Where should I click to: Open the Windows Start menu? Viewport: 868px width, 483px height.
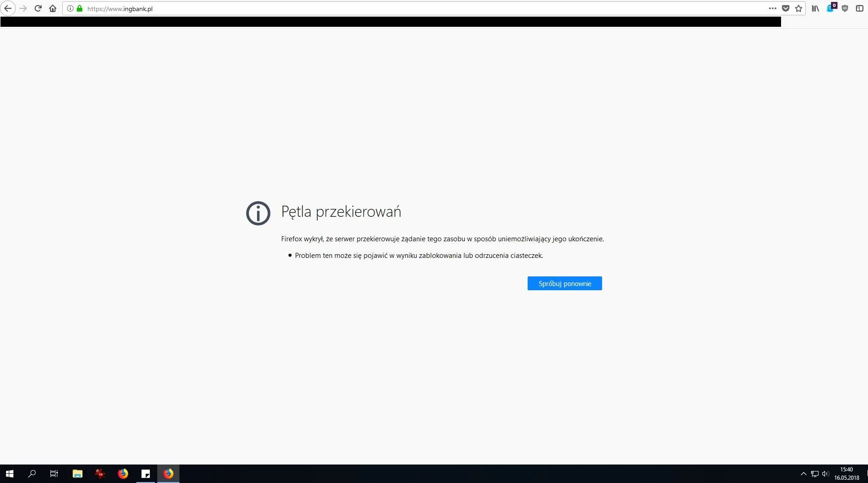coord(9,474)
